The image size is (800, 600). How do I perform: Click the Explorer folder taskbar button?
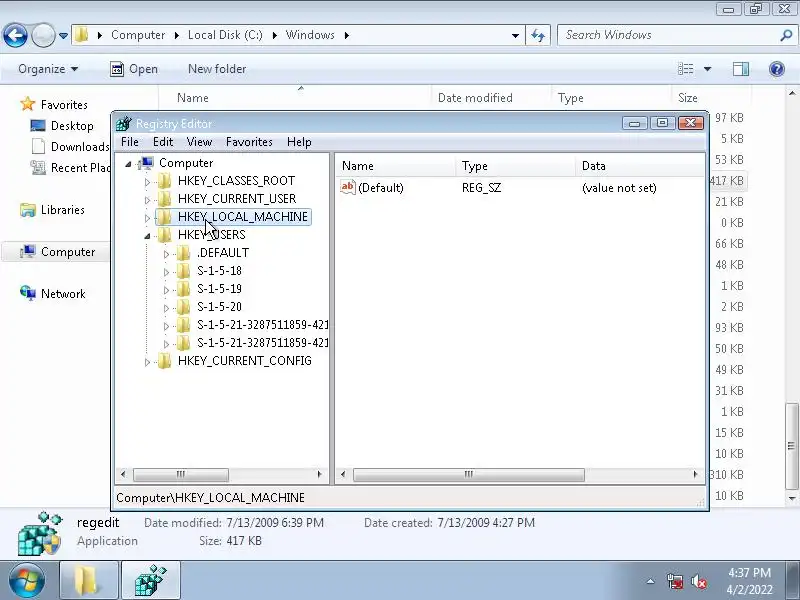click(89, 581)
